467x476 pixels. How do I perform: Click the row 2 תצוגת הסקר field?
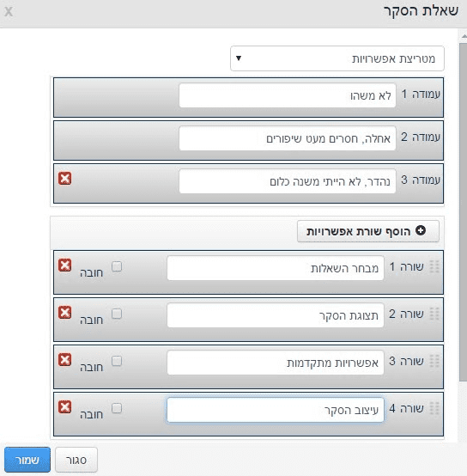276,315
